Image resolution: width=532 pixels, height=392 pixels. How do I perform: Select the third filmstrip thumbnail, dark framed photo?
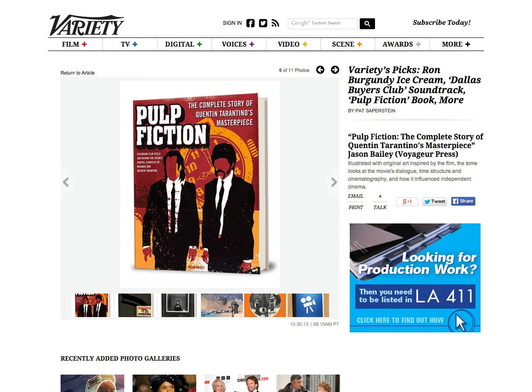[x=178, y=305]
